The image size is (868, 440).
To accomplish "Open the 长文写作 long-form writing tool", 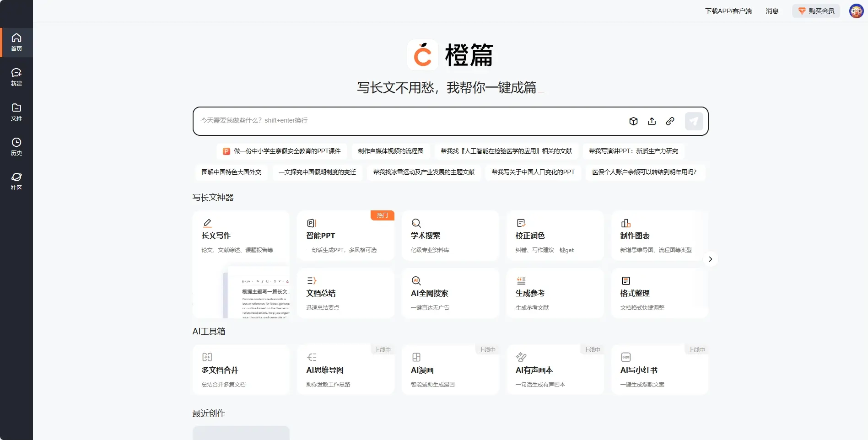I will (241, 236).
